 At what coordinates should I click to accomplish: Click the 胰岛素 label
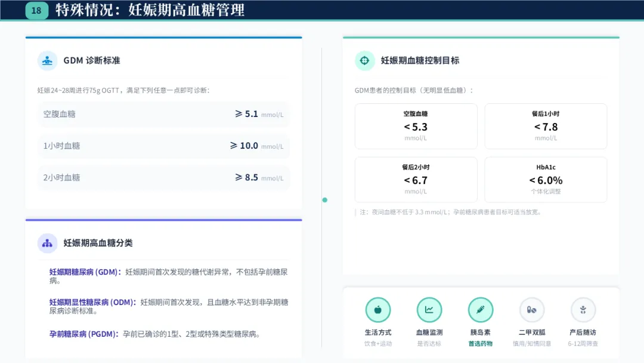(481, 333)
